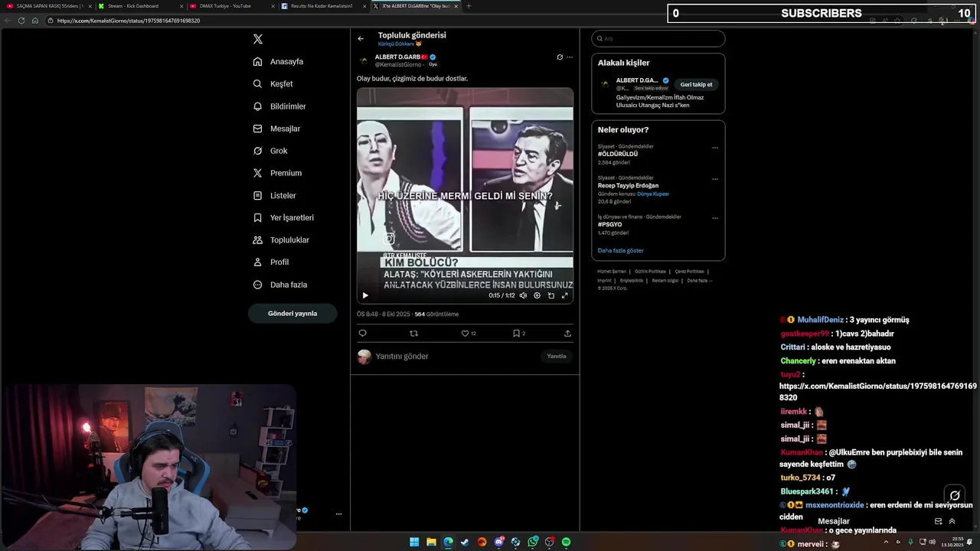The height and width of the screenshot is (551, 980).
Task: Open account switcher three-dot menu
Action: point(338,514)
